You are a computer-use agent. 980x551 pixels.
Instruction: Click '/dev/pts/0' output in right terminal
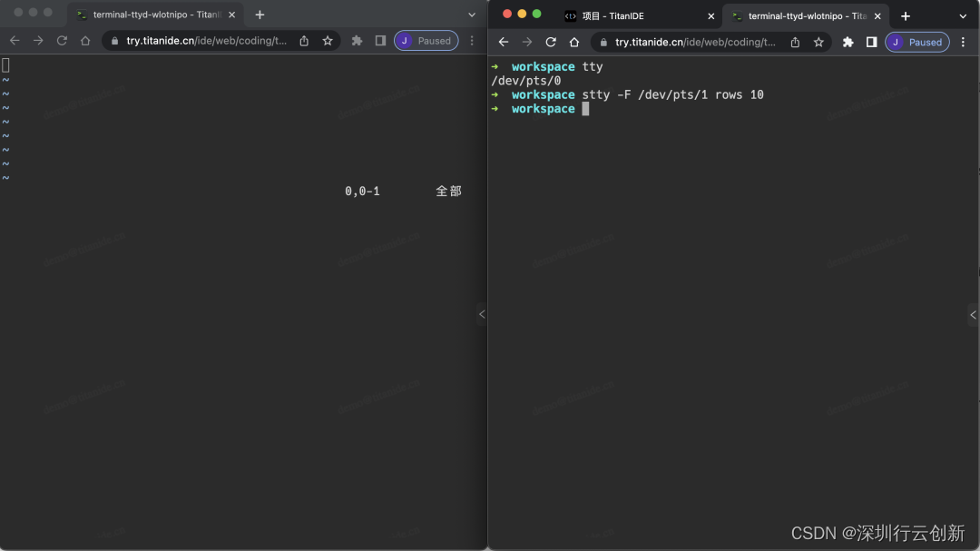coord(526,81)
